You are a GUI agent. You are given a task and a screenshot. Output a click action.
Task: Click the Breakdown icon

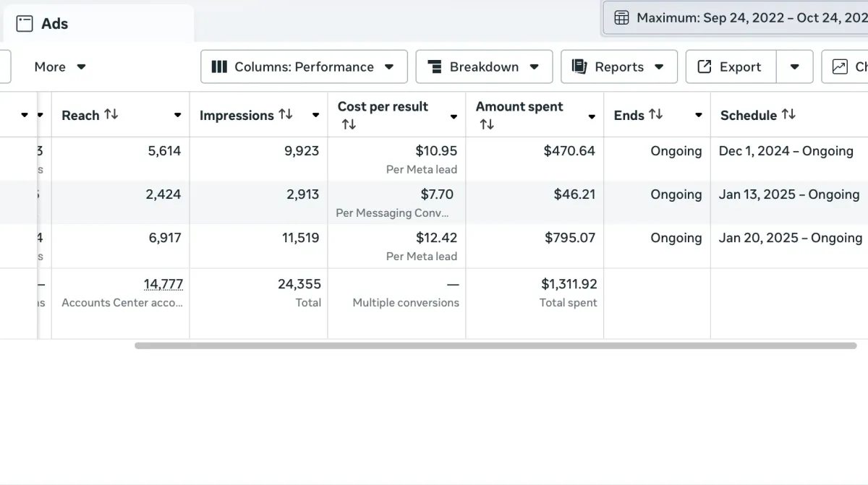435,66
